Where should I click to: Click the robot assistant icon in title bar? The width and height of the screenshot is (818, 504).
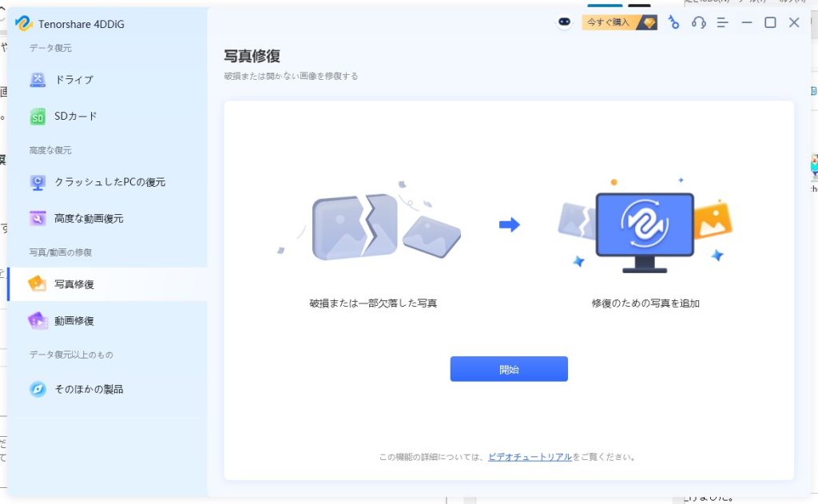(565, 22)
